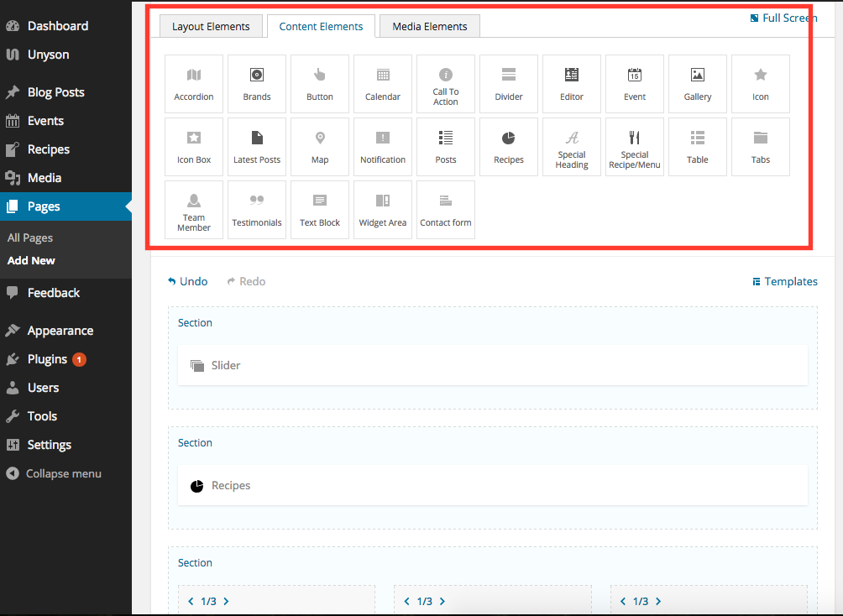Click the Team Member element

pos(194,210)
